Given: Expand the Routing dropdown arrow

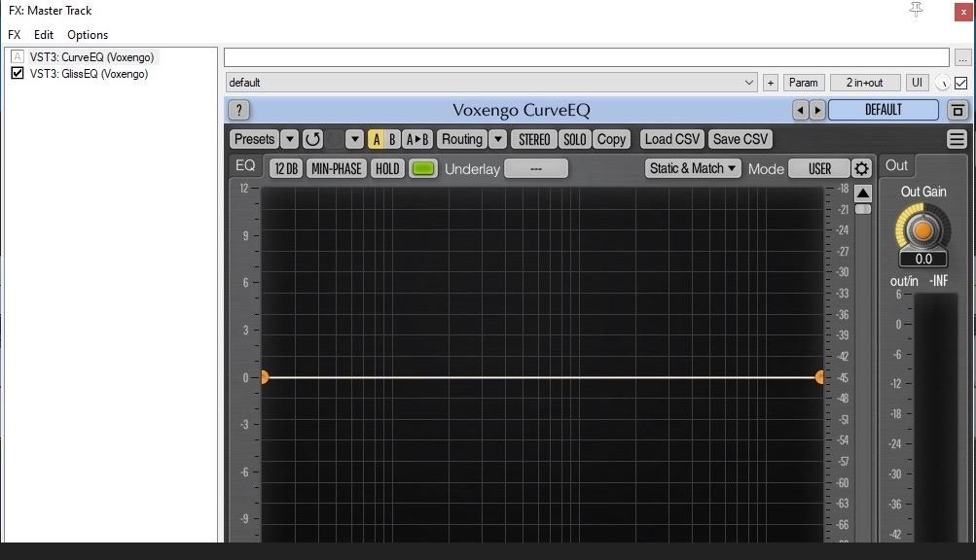Looking at the screenshot, I should pos(497,139).
